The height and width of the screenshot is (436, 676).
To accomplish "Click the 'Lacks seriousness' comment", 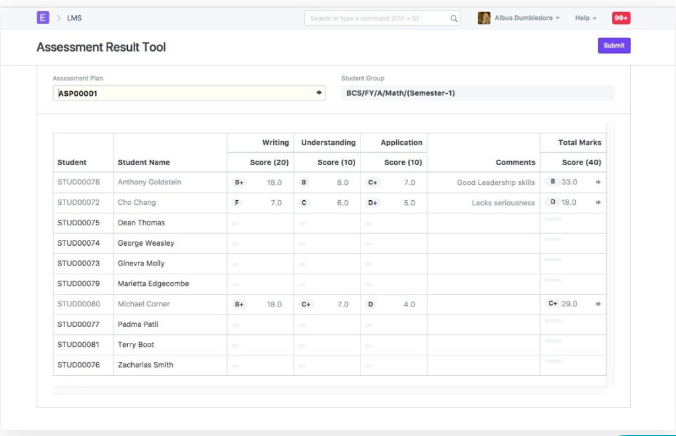I will 503,203.
